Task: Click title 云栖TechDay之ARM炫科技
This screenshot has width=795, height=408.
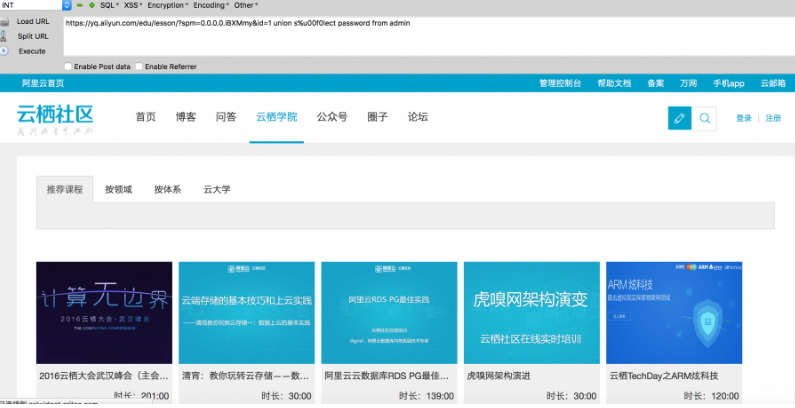Action: click(x=664, y=376)
